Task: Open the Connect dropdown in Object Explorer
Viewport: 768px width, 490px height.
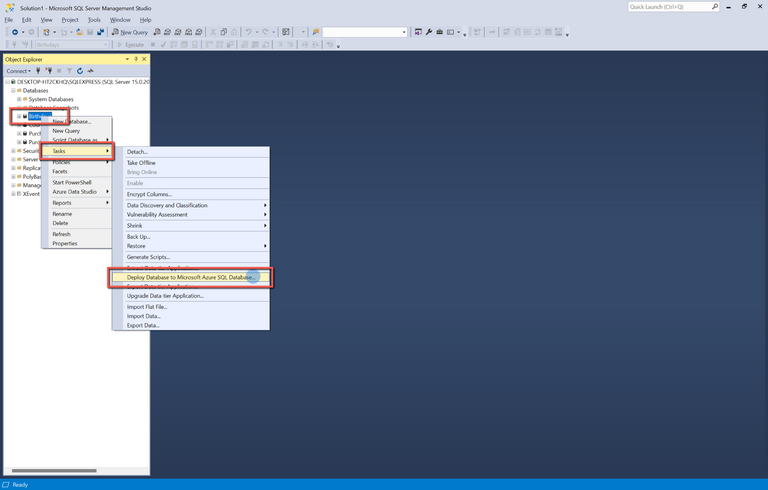Action: (x=19, y=71)
